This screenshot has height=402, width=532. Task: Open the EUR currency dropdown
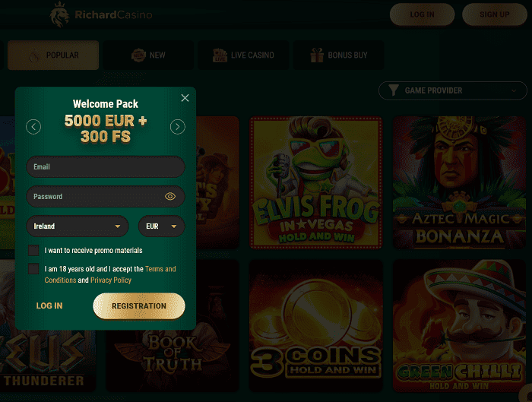point(161,226)
